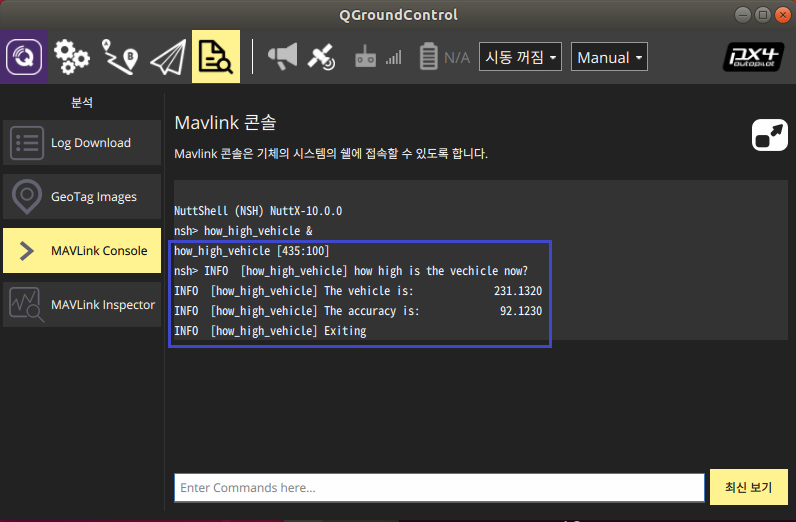Show GPS satellite status icon
This screenshot has height=522, width=796.
(x=321, y=56)
